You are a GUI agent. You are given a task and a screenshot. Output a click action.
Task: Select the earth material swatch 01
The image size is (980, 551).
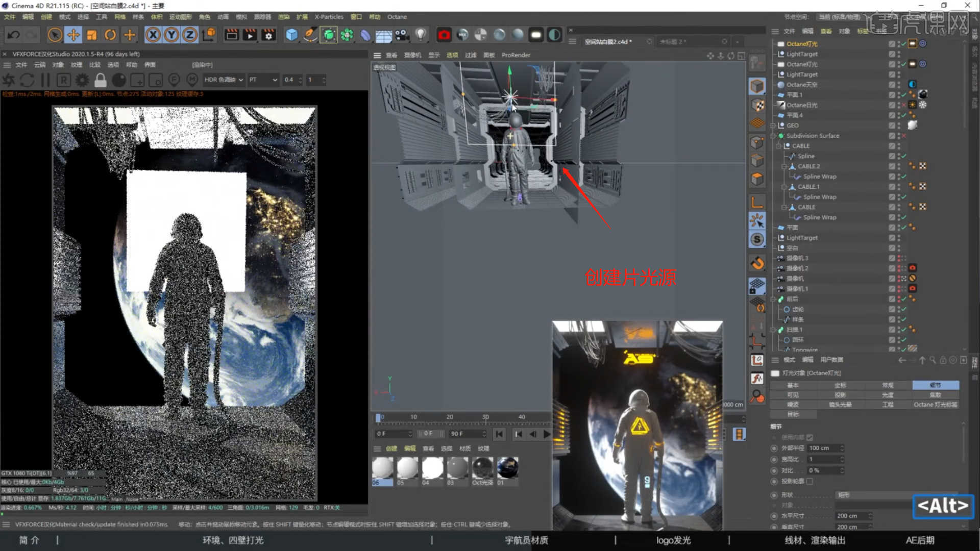507,468
